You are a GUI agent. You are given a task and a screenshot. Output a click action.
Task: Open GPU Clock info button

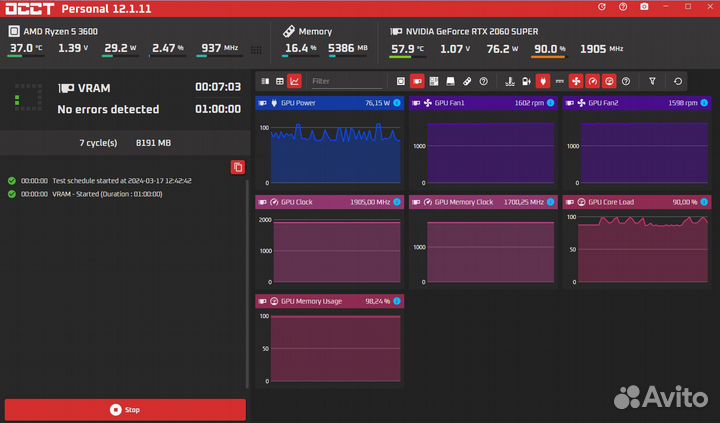pos(397,202)
